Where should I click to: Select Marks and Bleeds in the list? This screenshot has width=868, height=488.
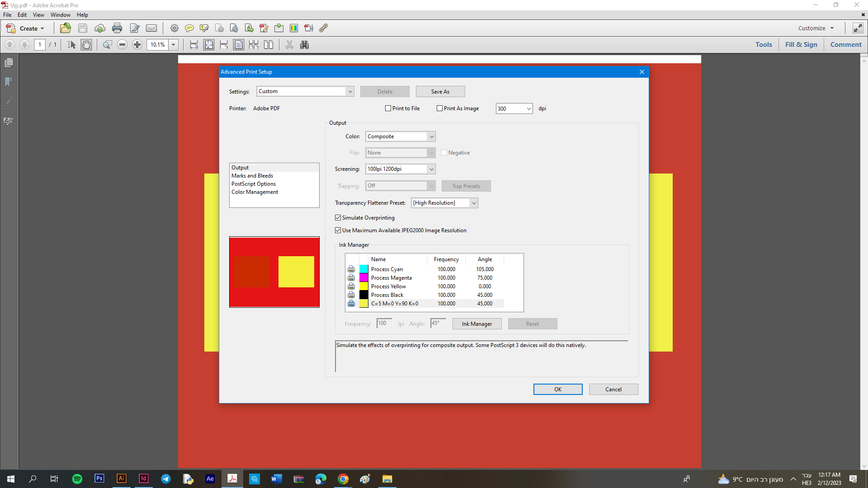[252, 176]
